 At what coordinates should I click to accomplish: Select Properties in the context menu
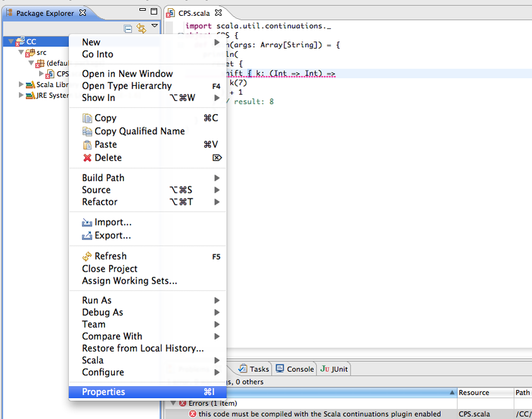(x=103, y=392)
